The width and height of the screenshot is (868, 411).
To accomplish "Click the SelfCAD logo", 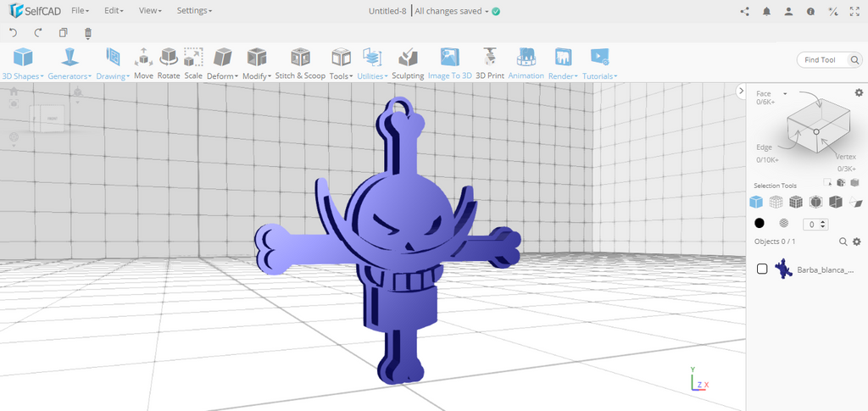I will pos(35,10).
